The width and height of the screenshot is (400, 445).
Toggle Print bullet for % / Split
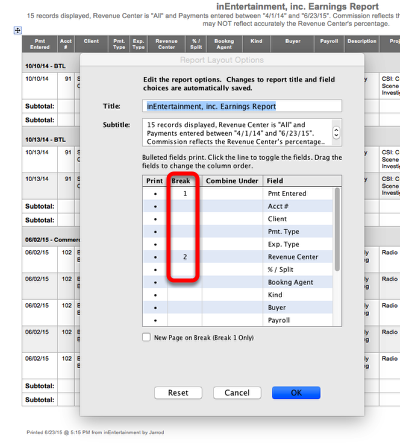tap(155, 270)
